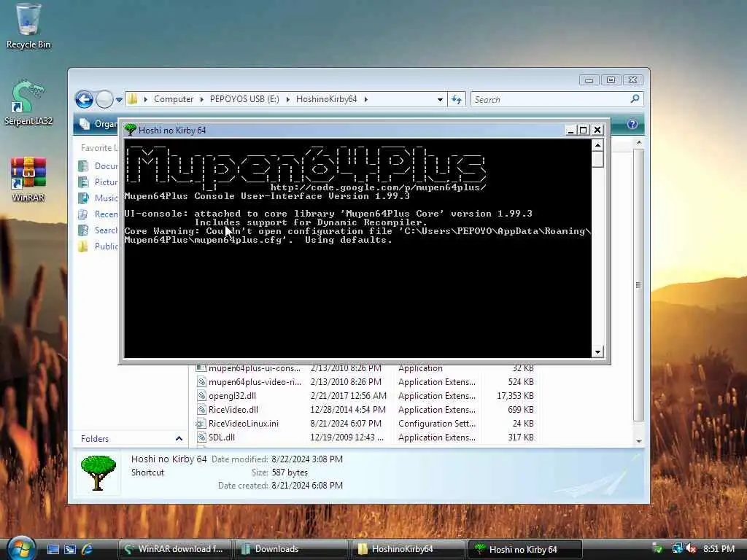Open the Serpent IA32 desktop shortcut
Screen dimensions: 747x560
28,102
